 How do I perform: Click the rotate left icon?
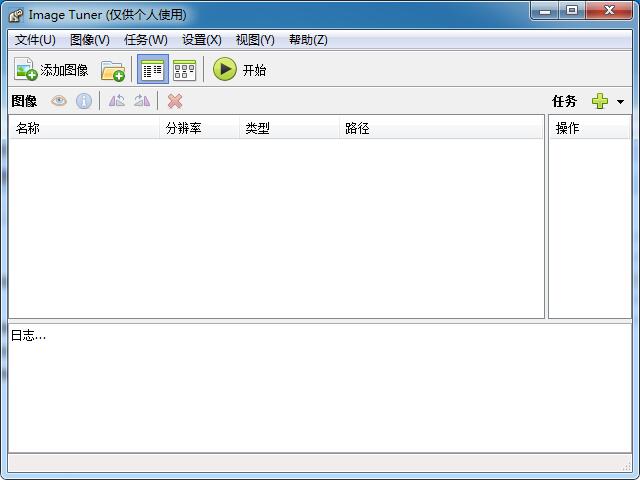pyautogui.click(x=117, y=101)
